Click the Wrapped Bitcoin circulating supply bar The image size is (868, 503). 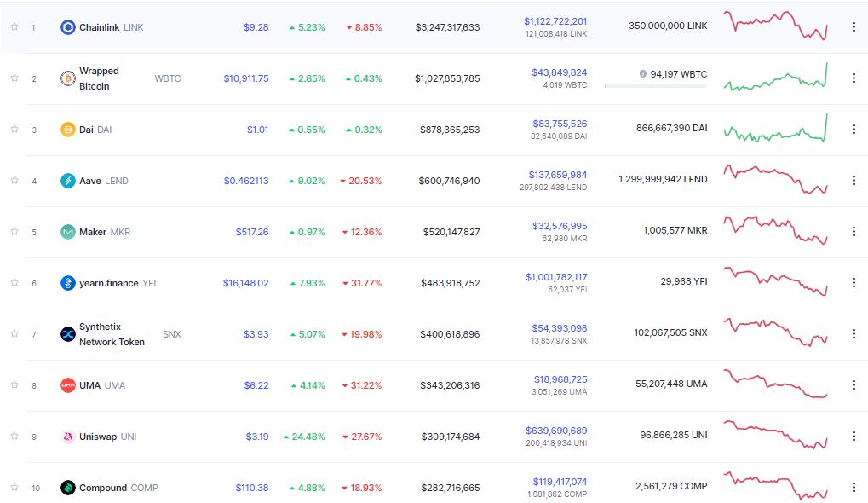pyautogui.click(x=655, y=86)
